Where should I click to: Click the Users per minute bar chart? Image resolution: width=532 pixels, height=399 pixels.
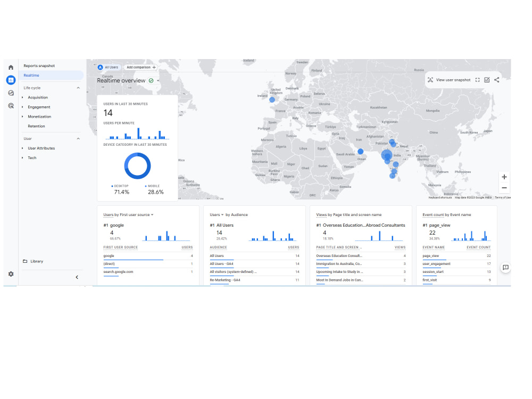pos(137,134)
